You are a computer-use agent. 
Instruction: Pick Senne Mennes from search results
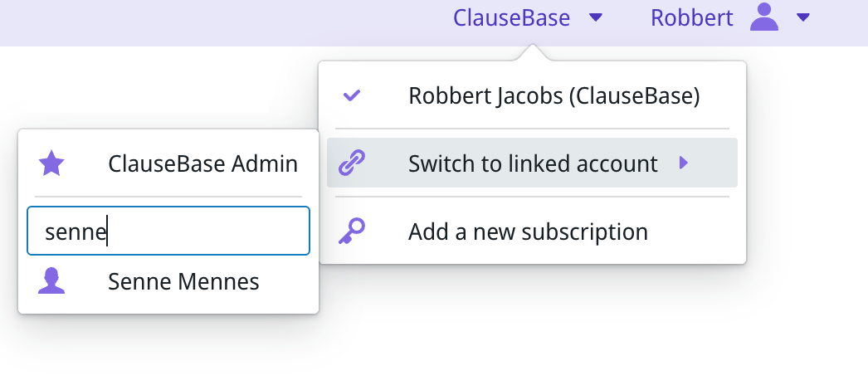pos(183,282)
